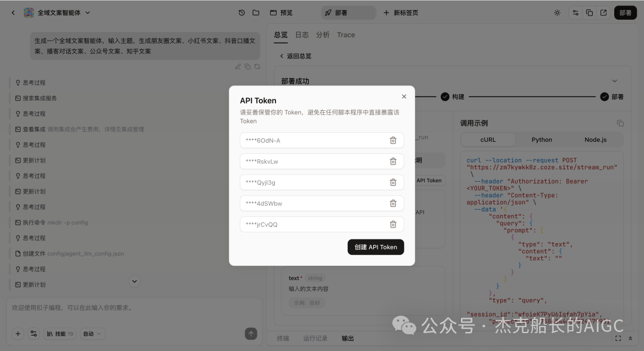Image resolution: width=644 pixels, height=351 pixels.
Task: Click the black 部署 button top right
Action: click(625, 13)
